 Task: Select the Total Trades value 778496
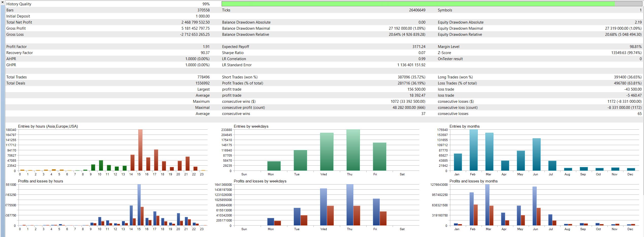point(204,77)
